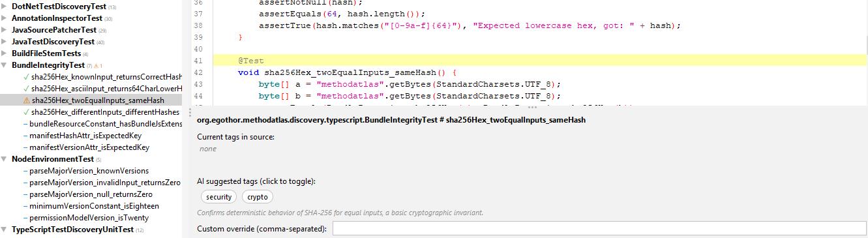Select parseMajorVersion_null_returnsZero test
The height and width of the screenshot is (238, 868).
coord(91,194)
